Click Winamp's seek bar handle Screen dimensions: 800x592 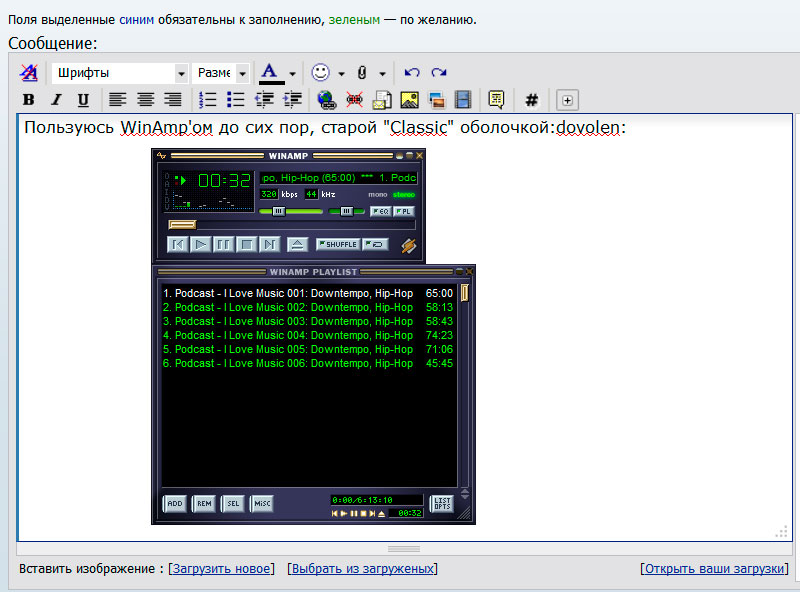182,225
